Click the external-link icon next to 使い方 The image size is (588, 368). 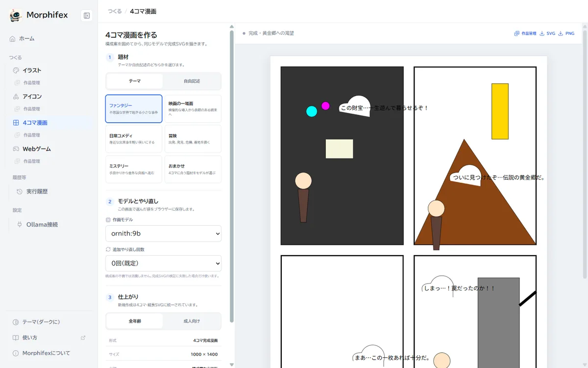point(83,338)
